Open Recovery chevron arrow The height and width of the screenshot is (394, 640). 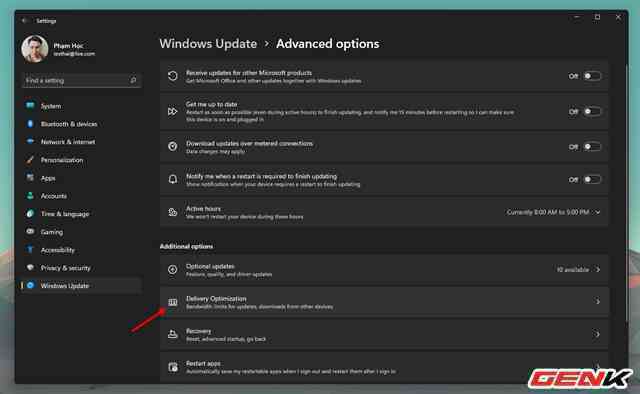point(598,334)
